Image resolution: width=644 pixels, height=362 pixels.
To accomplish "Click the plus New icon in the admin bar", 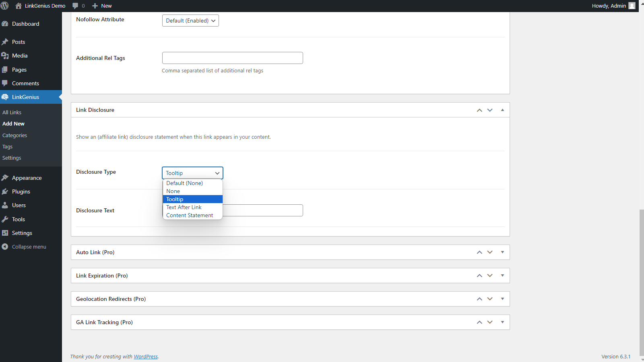I will [x=95, y=6].
